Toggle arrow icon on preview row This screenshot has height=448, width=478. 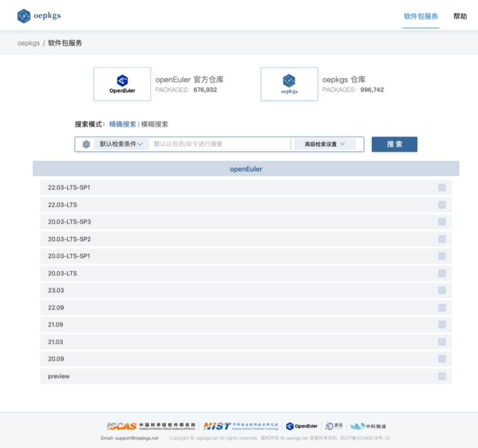pyautogui.click(x=442, y=376)
